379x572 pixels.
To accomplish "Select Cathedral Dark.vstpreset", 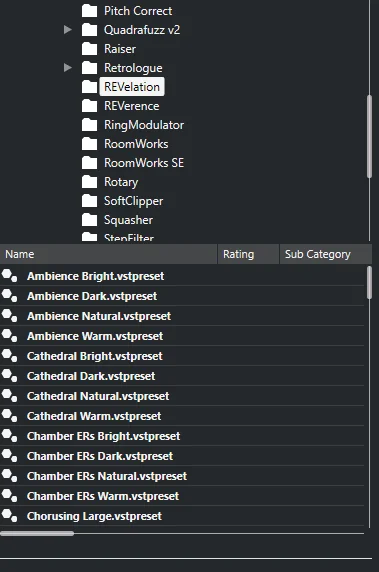I will coord(91,376).
